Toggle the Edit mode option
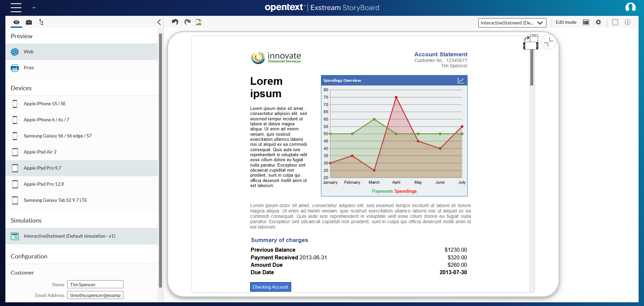The image size is (644, 306). (566, 22)
